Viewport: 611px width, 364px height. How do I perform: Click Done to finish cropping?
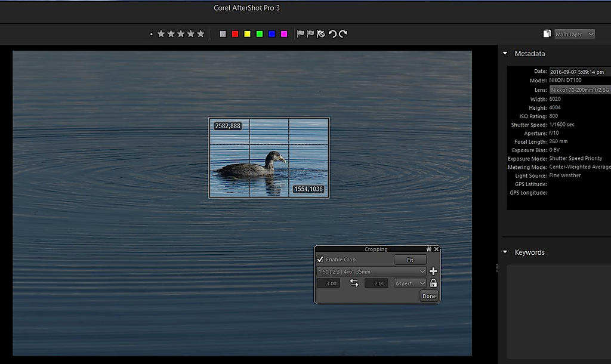click(x=428, y=296)
